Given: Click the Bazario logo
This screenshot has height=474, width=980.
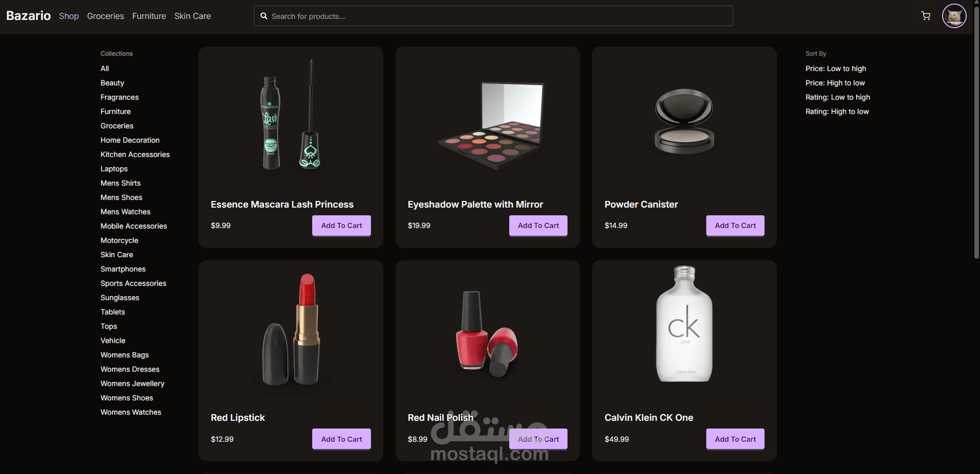Looking at the screenshot, I should pyautogui.click(x=29, y=16).
